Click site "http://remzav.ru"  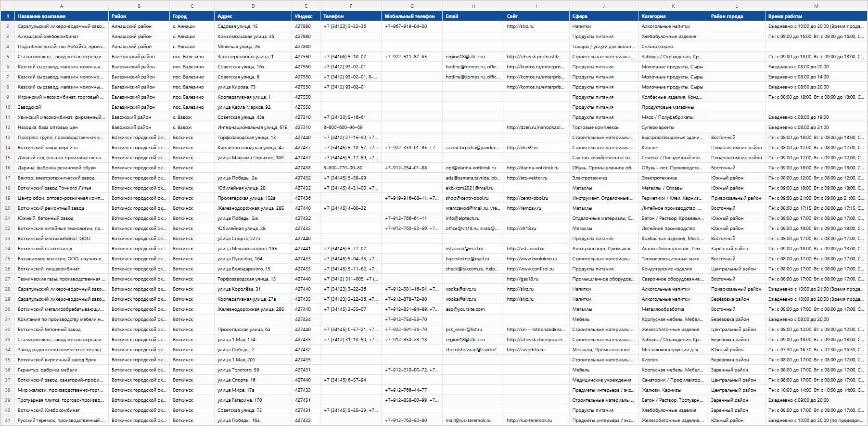536,208
